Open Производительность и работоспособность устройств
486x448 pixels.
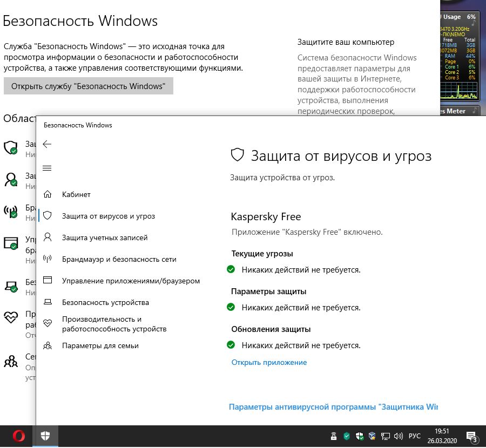pos(114,324)
